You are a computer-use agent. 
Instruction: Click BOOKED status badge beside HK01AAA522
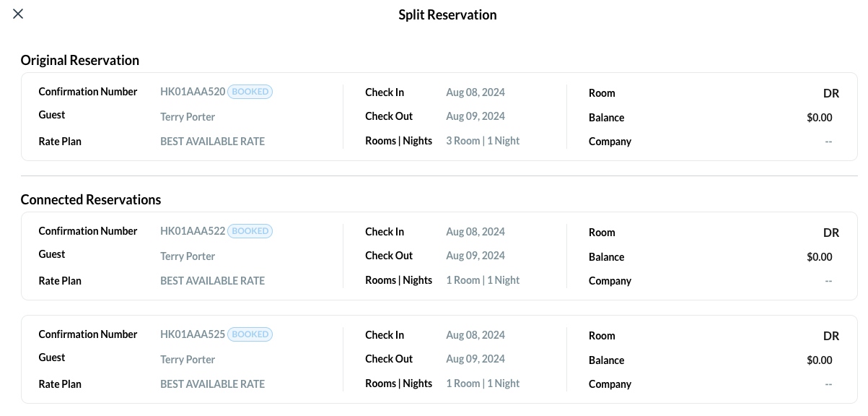click(250, 231)
